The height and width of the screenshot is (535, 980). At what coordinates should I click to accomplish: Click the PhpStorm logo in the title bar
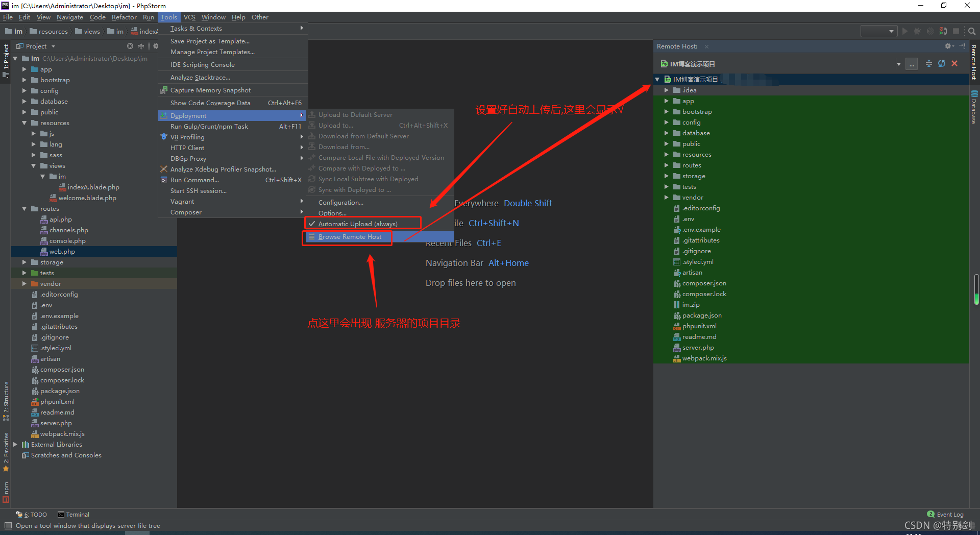coord(5,6)
